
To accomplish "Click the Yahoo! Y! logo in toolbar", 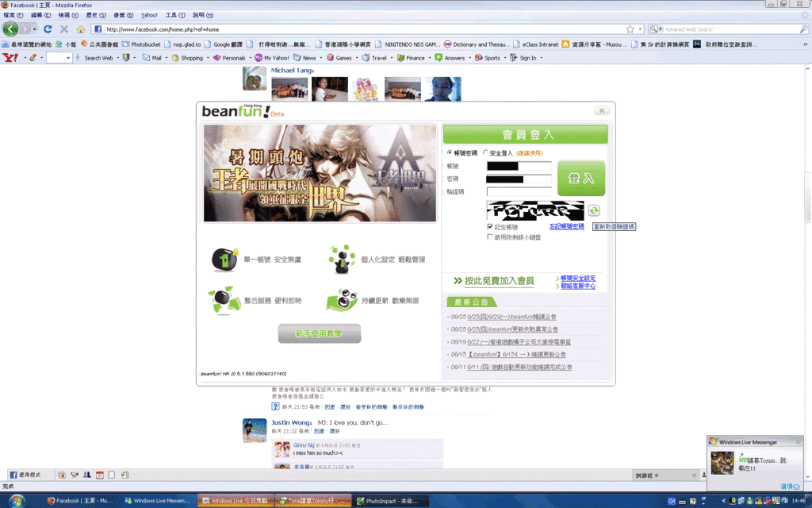I will coord(10,57).
